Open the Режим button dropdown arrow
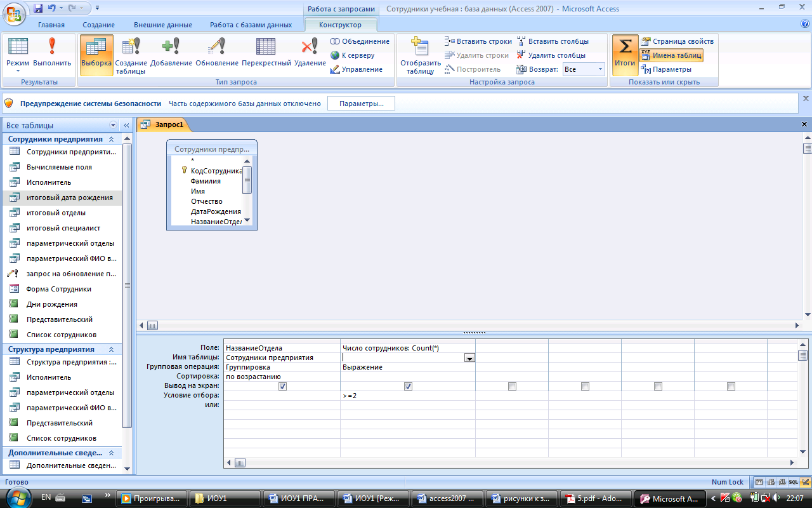 18,70
